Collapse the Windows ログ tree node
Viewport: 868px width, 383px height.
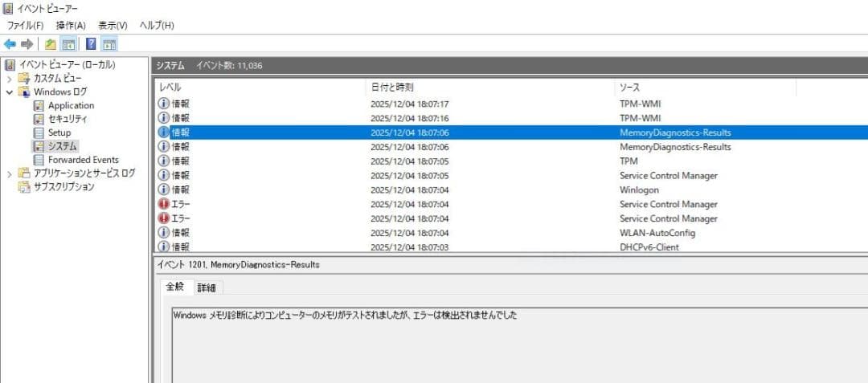click(10, 92)
